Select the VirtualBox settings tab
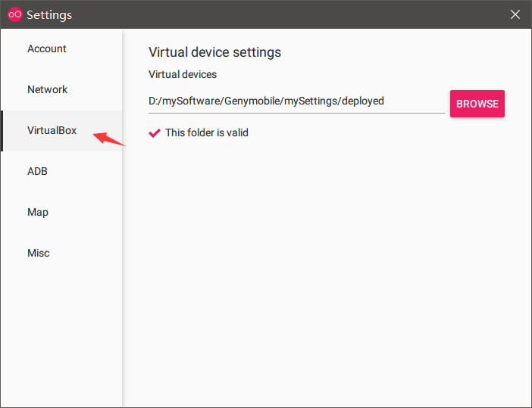This screenshot has width=532, height=408. click(x=61, y=131)
